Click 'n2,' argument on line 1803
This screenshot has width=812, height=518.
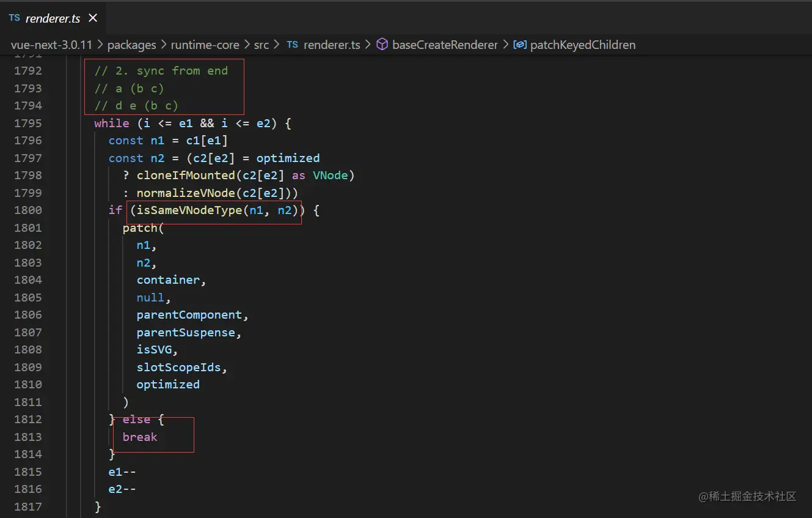[x=147, y=263]
